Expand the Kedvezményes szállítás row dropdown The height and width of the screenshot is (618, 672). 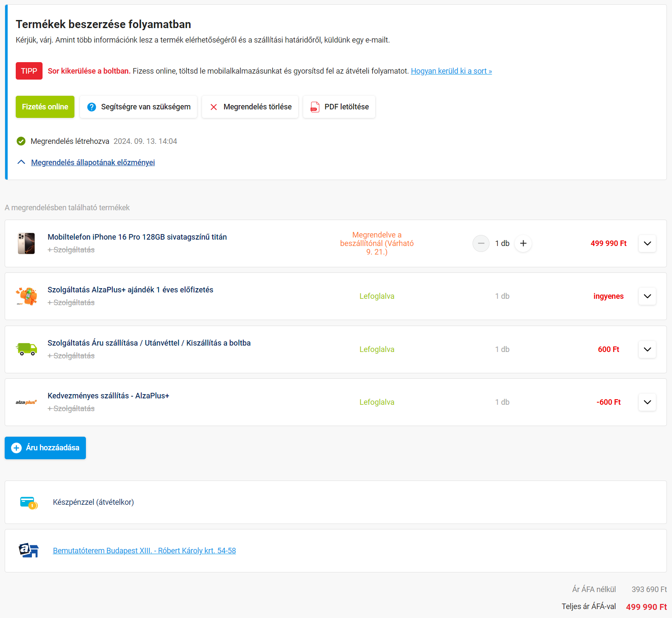(x=647, y=402)
